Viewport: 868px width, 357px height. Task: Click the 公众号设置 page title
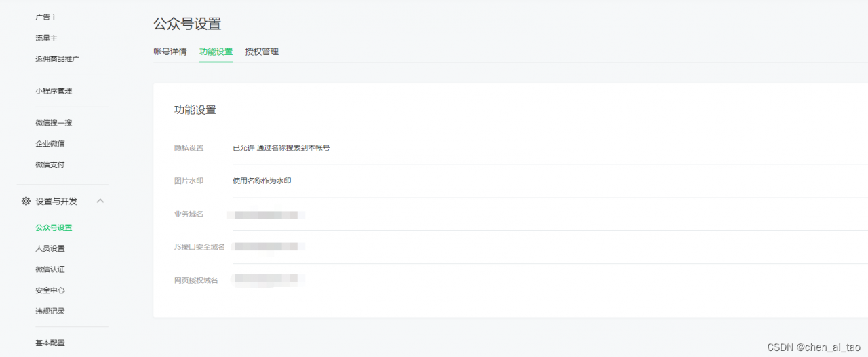click(188, 23)
